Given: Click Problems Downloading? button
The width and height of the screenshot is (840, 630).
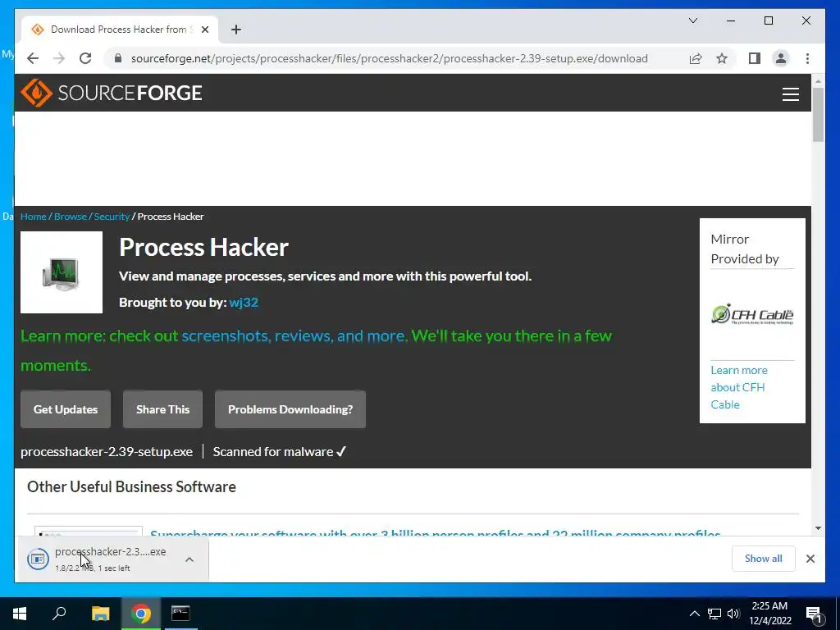Looking at the screenshot, I should pyautogui.click(x=290, y=409).
